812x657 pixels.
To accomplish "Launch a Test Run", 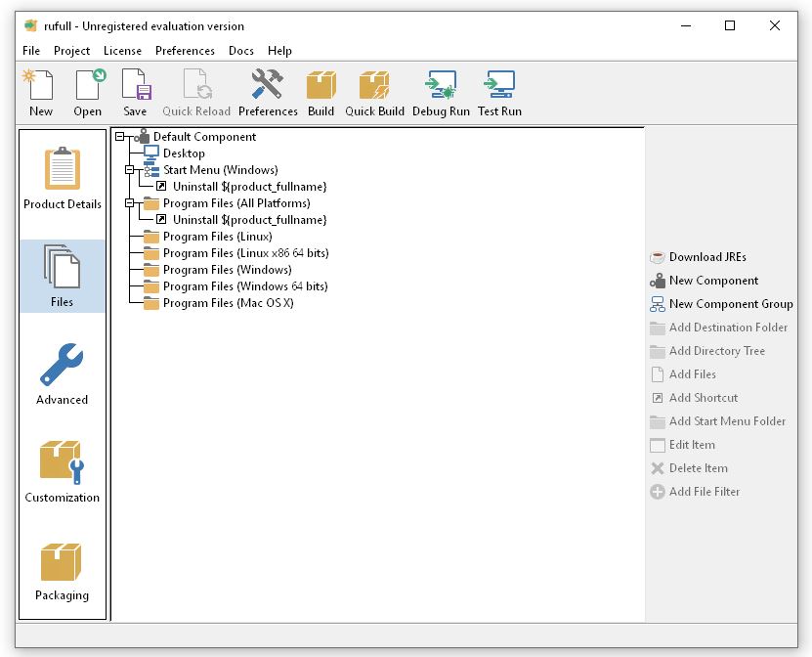I will (x=498, y=88).
